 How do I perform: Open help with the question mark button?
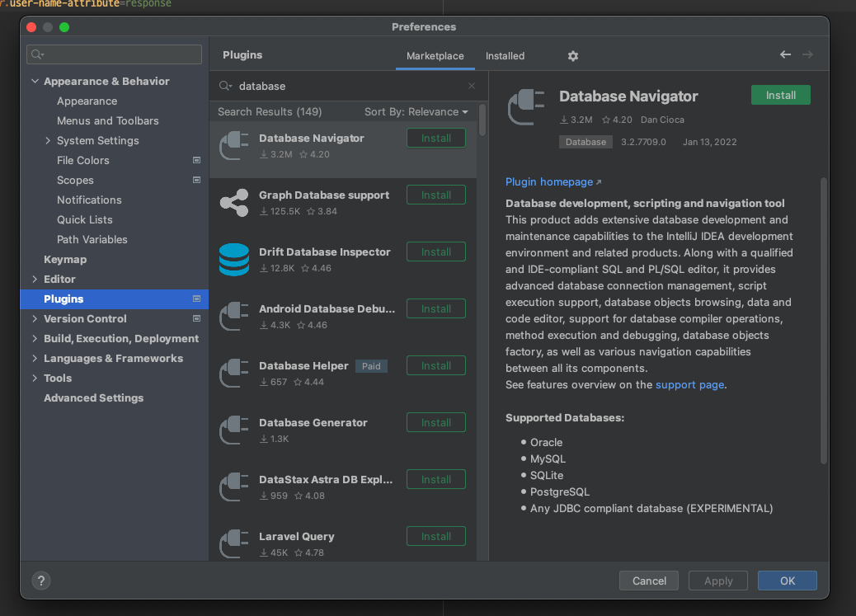[41, 581]
